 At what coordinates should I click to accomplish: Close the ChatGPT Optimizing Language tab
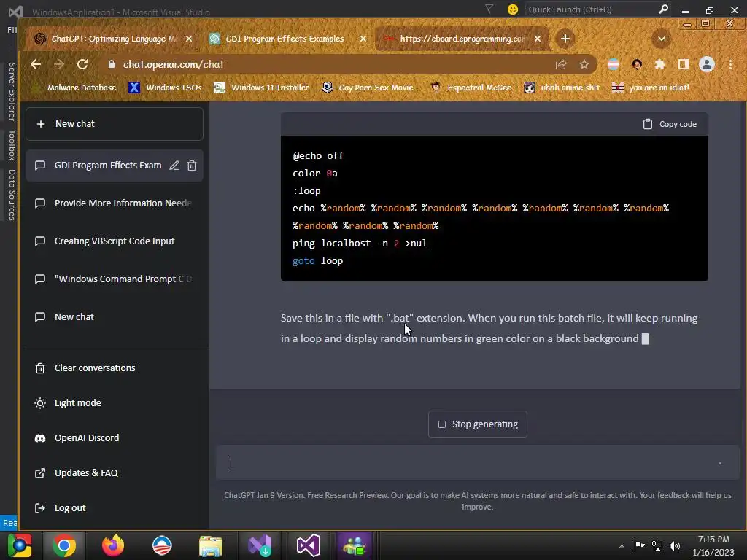[189, 39]
